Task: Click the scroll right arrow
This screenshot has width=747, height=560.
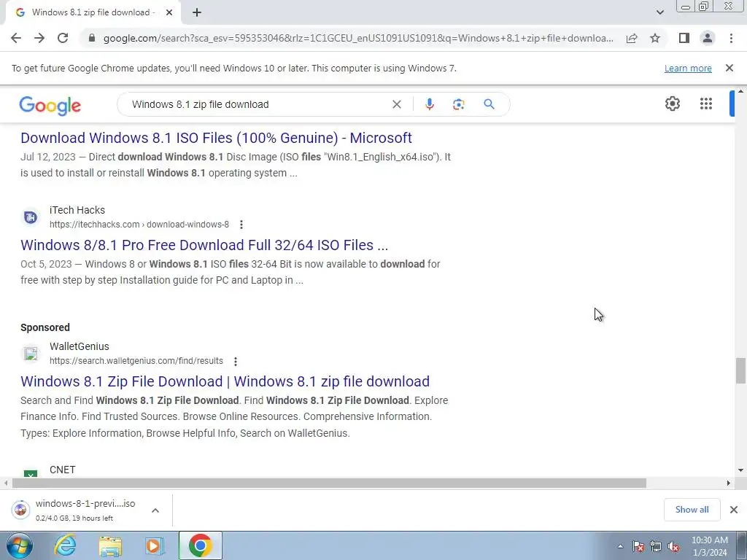Action: 729,483
